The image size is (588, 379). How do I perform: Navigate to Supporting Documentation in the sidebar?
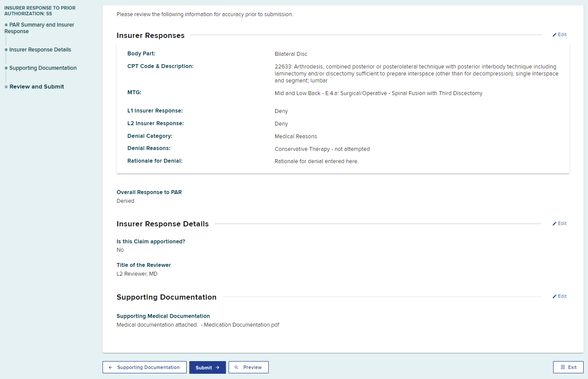tap(43, 68)
